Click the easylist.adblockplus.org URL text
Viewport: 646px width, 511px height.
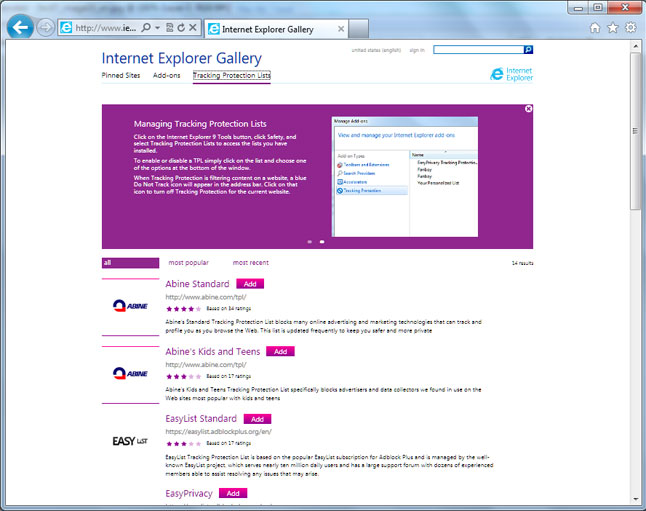219,432
